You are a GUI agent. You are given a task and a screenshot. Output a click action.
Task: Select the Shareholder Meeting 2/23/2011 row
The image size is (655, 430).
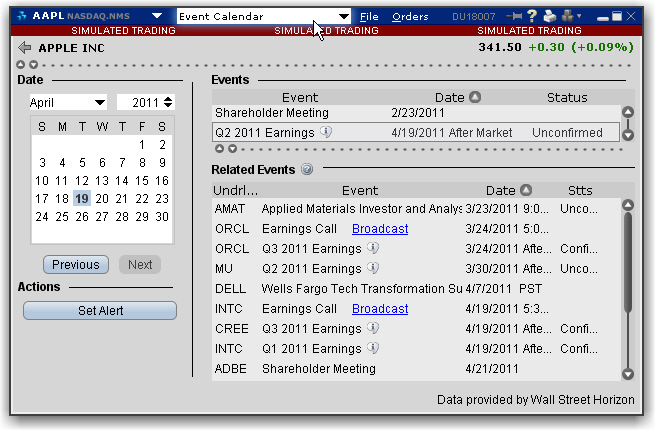(416, 112)
